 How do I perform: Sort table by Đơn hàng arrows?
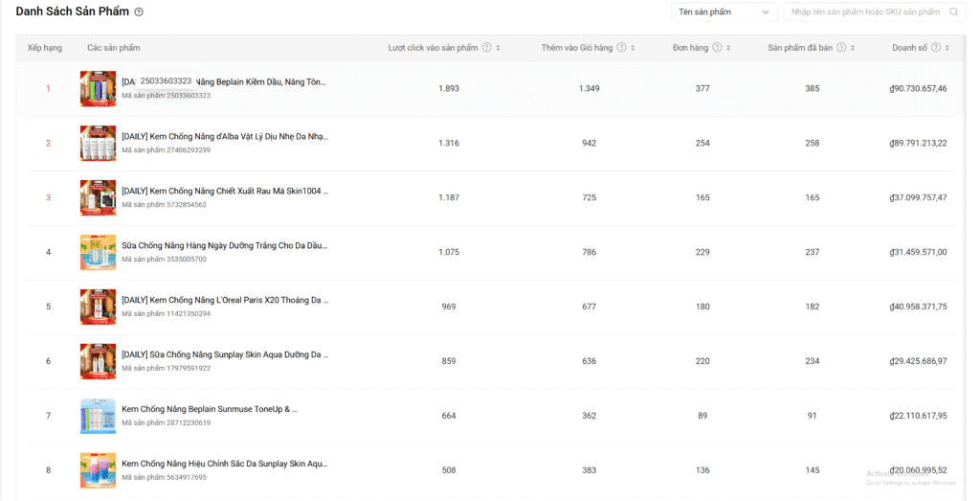[x=728, y=48]
